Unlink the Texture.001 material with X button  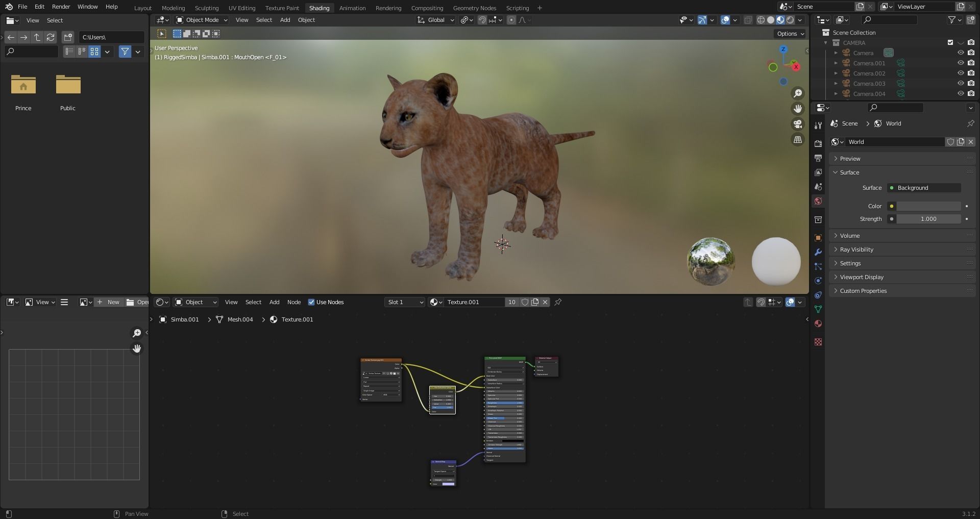[545, 302]
